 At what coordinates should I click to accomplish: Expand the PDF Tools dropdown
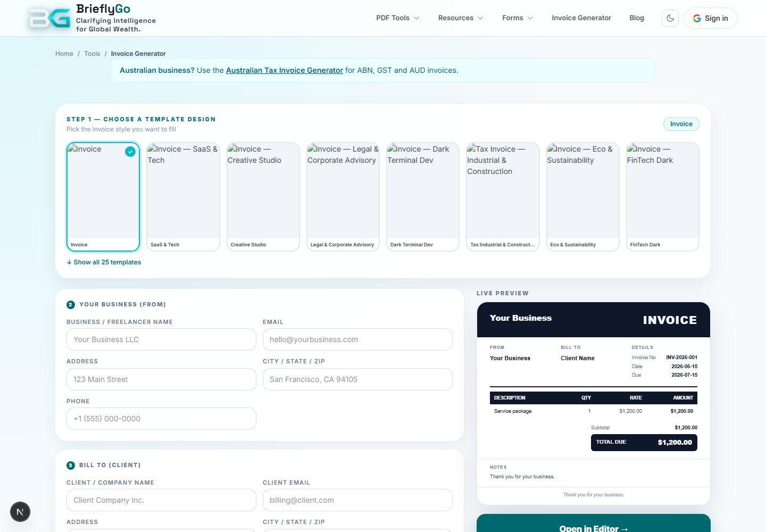pyautogui.click(x=397, y=18)
